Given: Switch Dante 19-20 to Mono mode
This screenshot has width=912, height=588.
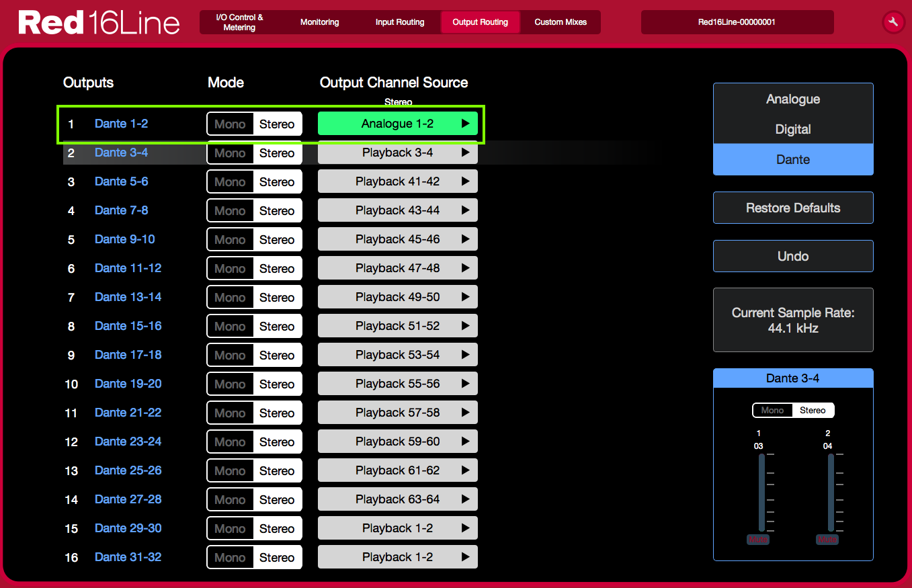Looking at the screenshot, I should tap(230, 384).
